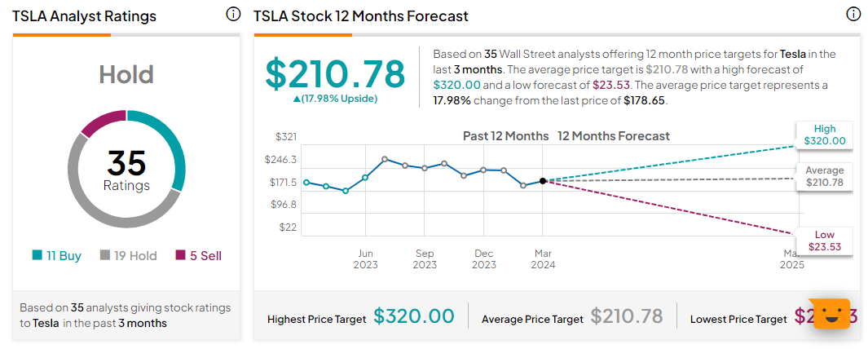Select the magenta Sell donut segment
868x349 pixels.
point(103,124)
